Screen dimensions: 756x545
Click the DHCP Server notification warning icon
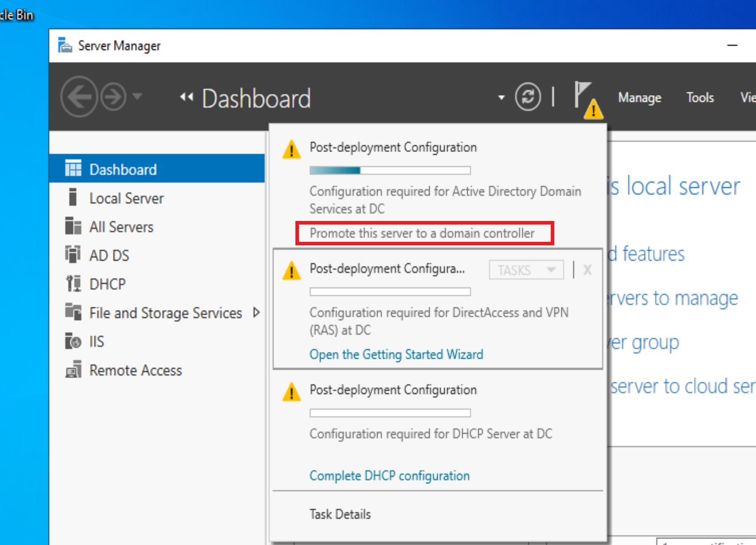(x=291, y=392)
